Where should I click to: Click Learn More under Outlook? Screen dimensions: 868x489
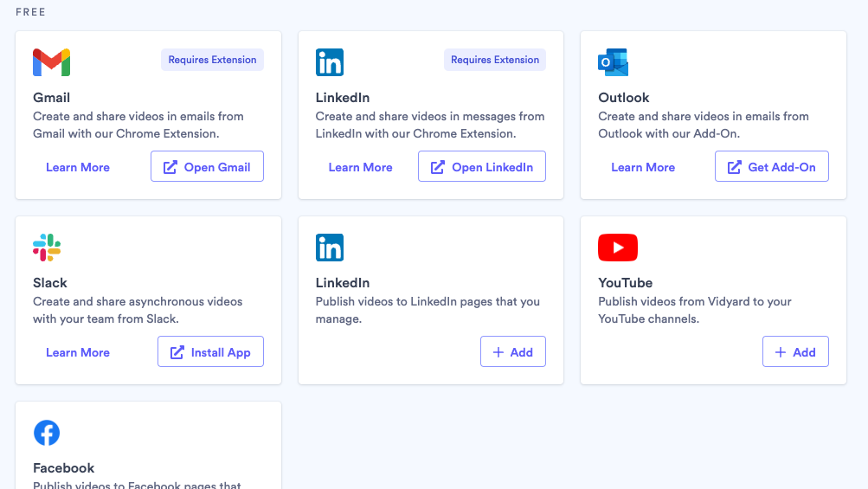[x=643, y=167]
